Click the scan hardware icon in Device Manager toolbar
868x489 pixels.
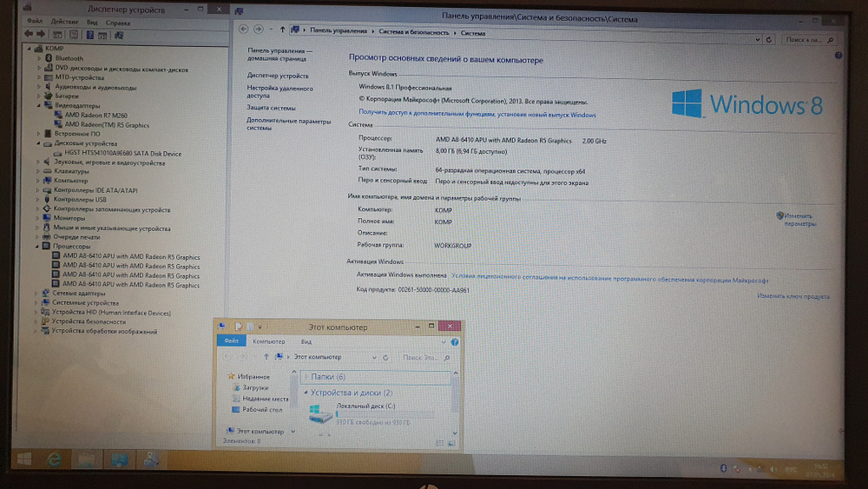pos(118,36)
